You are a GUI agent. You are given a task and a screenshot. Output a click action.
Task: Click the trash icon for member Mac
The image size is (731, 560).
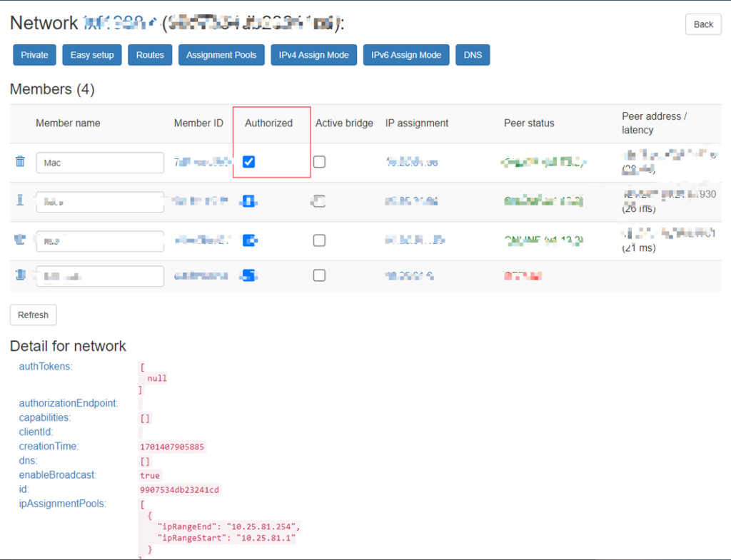(20, 162)
